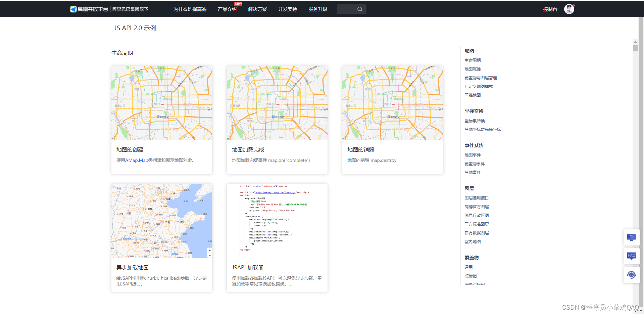Click the AMap.Map link in description
This screenshot has width=644, height=314.
(137, 160)
